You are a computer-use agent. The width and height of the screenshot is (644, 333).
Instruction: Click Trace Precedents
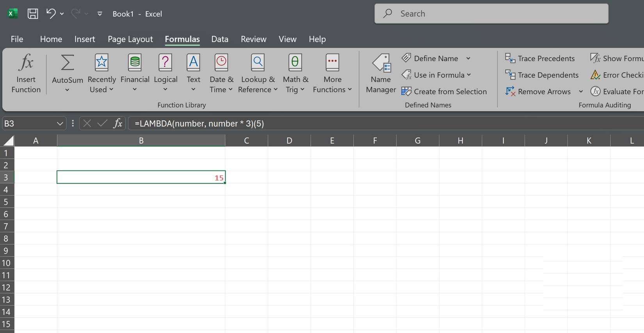pyautogui.click(x=540, y=58)
